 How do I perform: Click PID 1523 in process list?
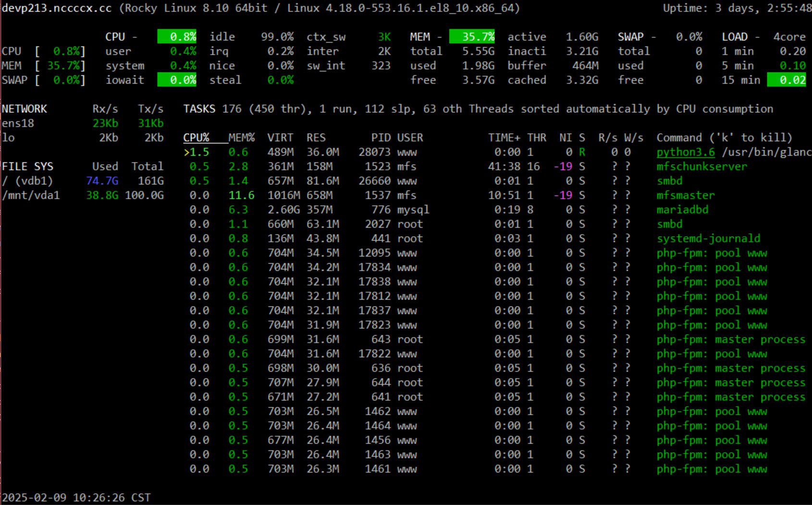point(378,167)
